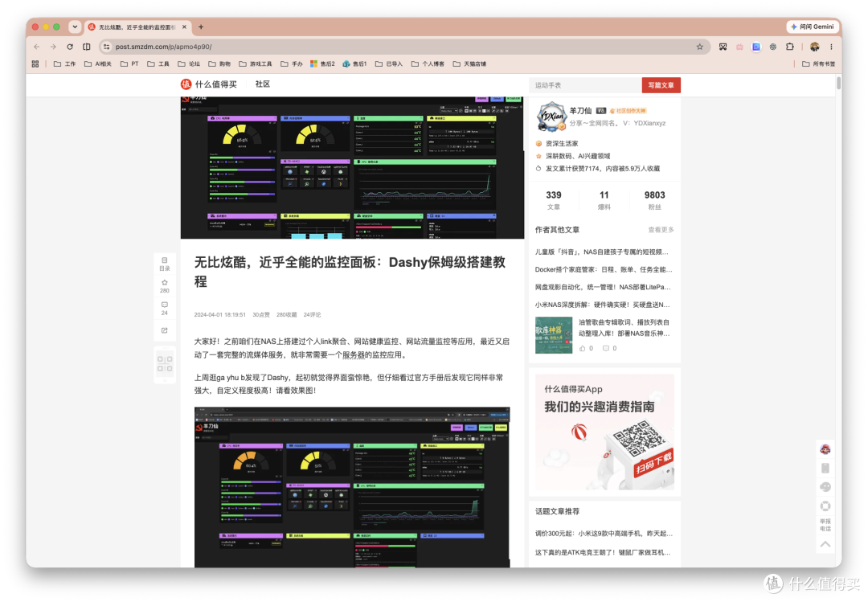Open article 儿童版「抖音」NAS自建
This screenshot has height=602, width=868.
tap(602, 252)
